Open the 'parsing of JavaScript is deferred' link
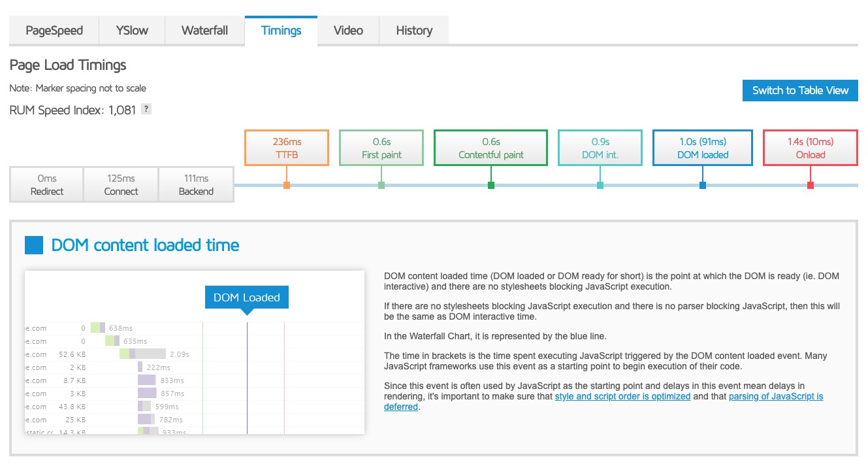 point(775,396)
